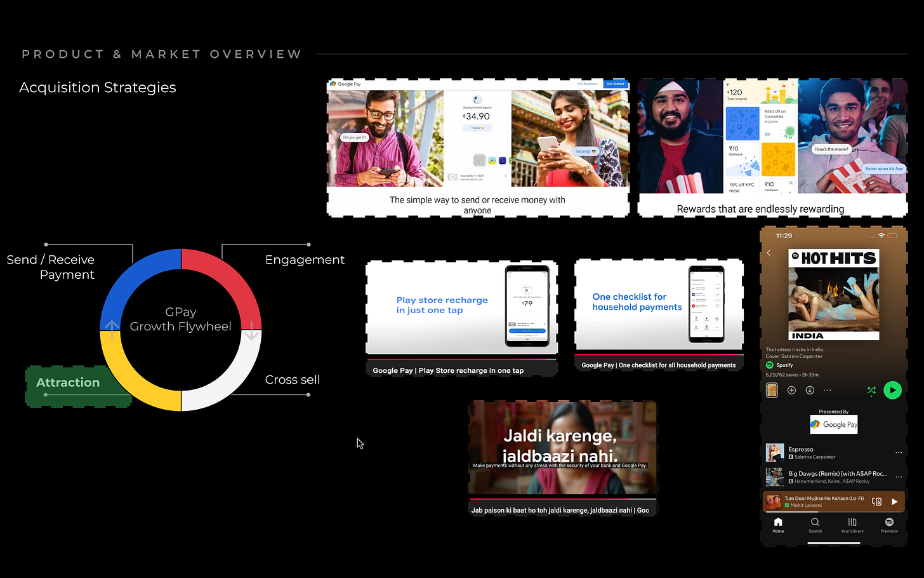Click the Thanks chip under ₹34.90 amount

tap(477, 128)
